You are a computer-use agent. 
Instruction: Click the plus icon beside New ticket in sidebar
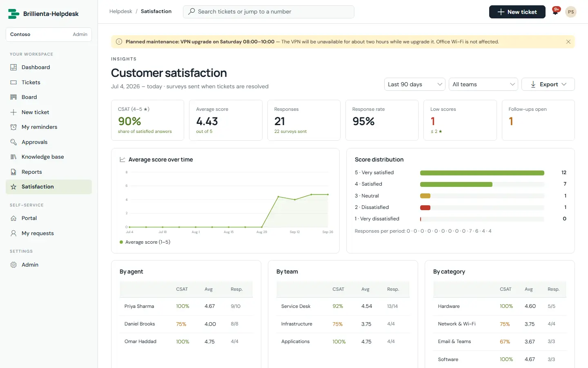tap(13, 112)
